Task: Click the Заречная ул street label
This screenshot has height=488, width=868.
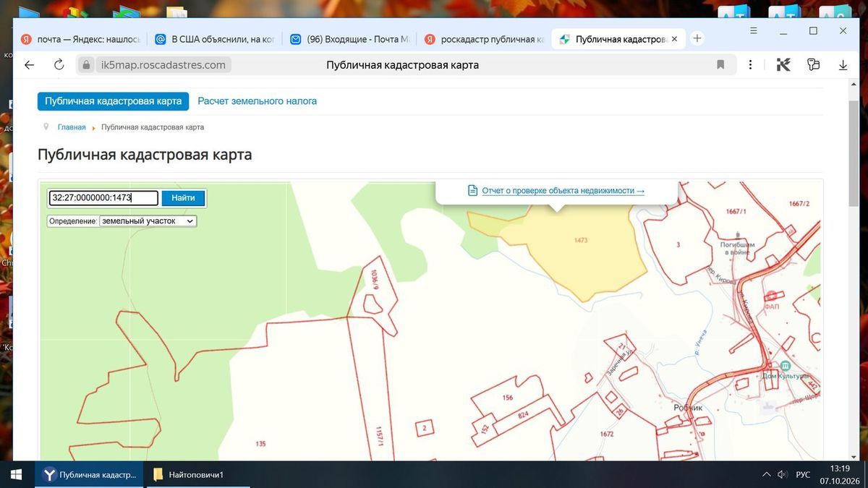Action: pos(621,361)
